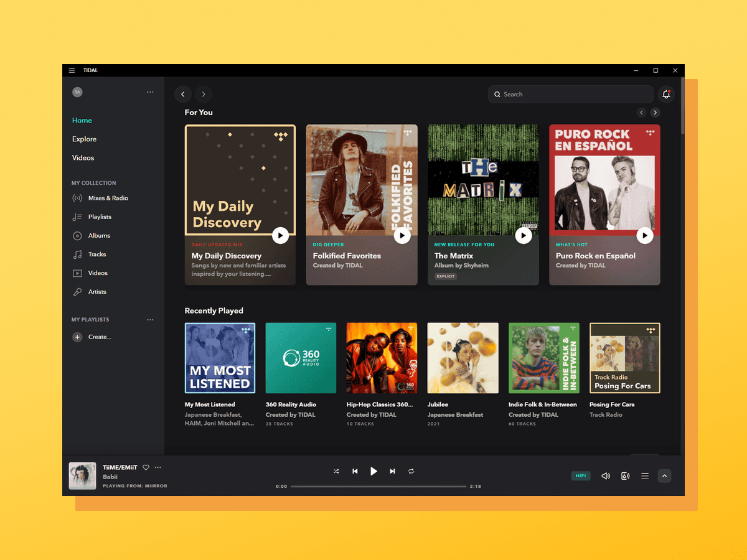Open the profile options via the three dots

click(x=150, y=91)
